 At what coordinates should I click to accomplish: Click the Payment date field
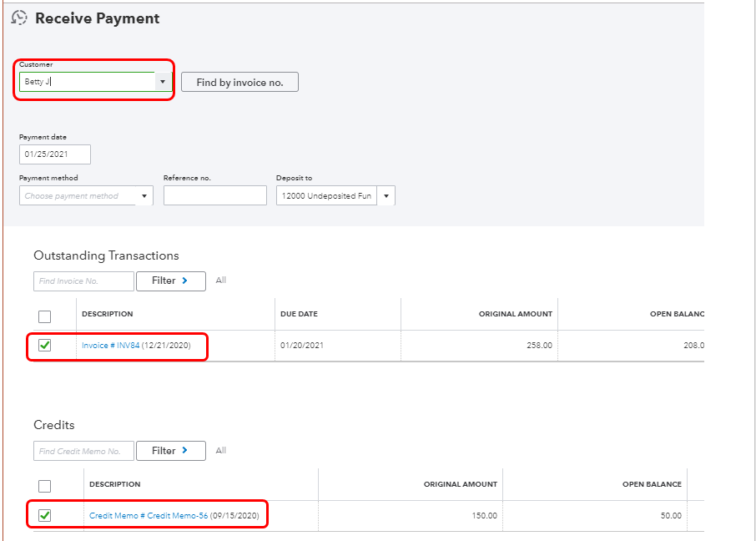[55, 154]
